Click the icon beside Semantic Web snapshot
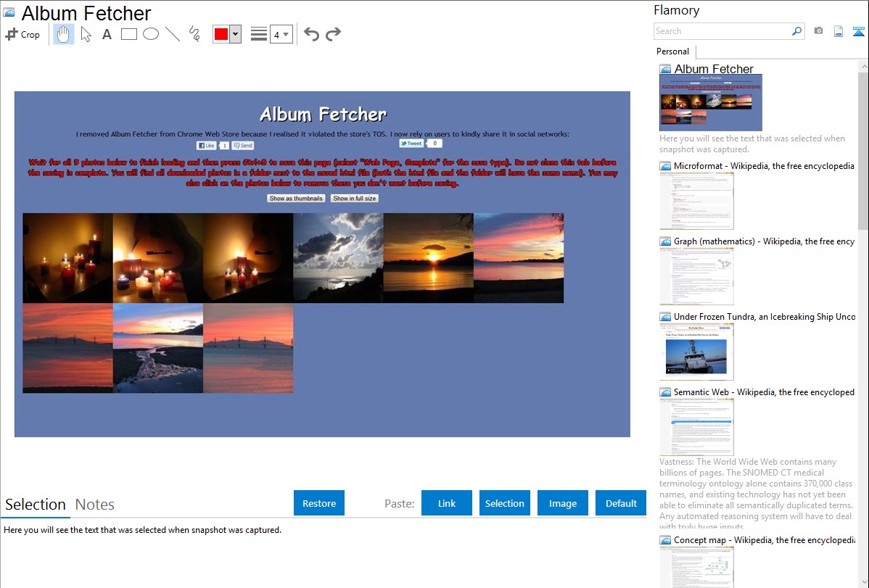 click(665, 392)
